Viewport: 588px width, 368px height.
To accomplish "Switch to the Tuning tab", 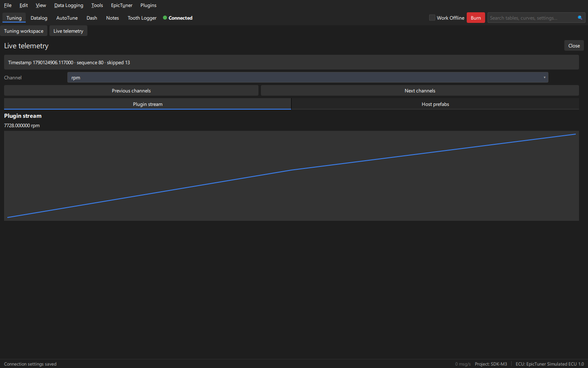I will (x=14, y=18).
